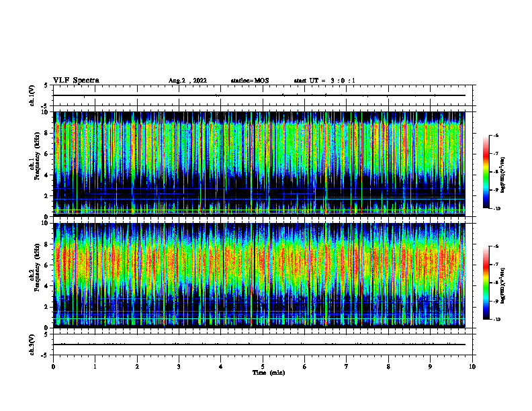
Task: Click the "4" kHz tick of ch.1 frequency axis
Action: 46,175
